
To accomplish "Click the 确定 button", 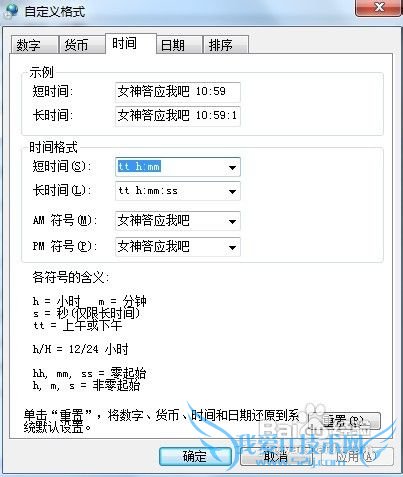I will (x=195, y=456).
